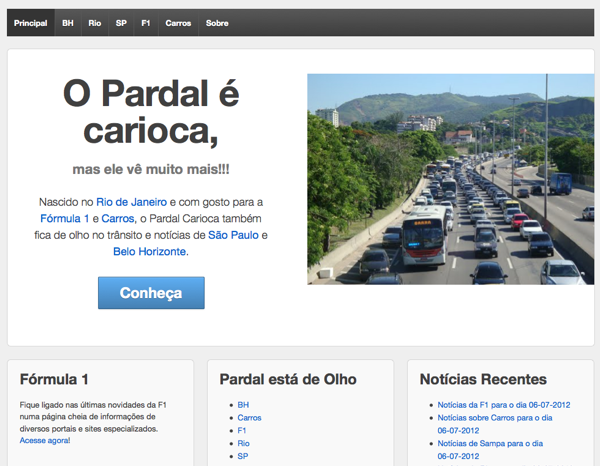Click the blue Conheça button

tap(151, 293)
